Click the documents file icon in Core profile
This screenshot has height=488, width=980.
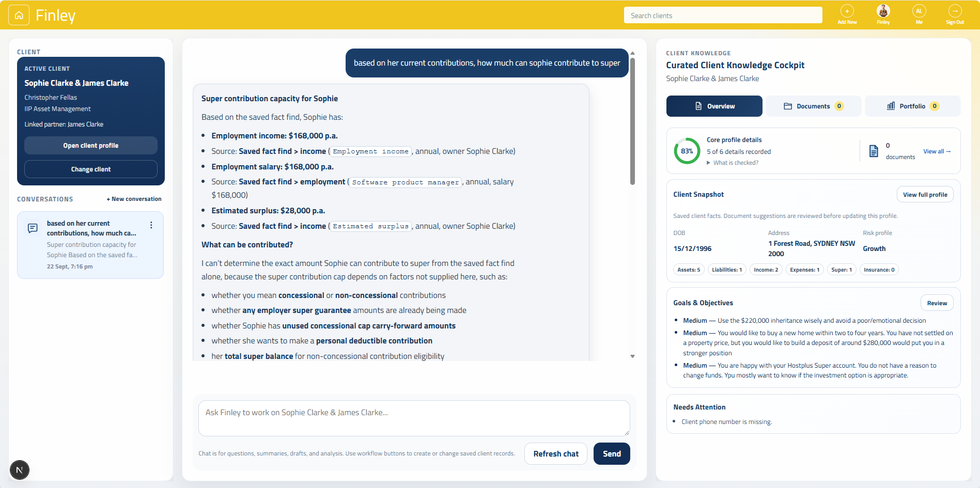(874, 151)
